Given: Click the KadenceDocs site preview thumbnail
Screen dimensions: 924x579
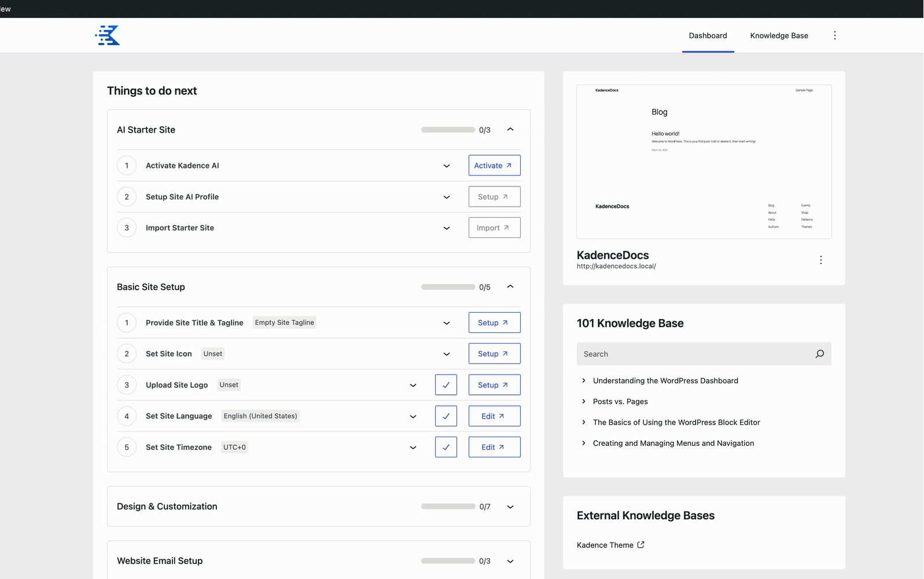Looking at the screenshot, I should point(704,162).
